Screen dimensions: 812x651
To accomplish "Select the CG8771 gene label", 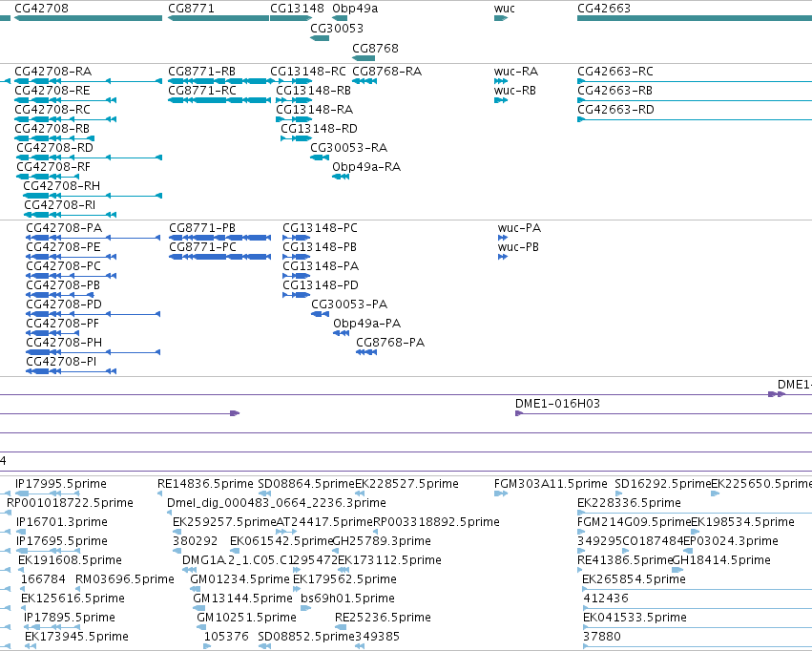I will tap(191, 9).
